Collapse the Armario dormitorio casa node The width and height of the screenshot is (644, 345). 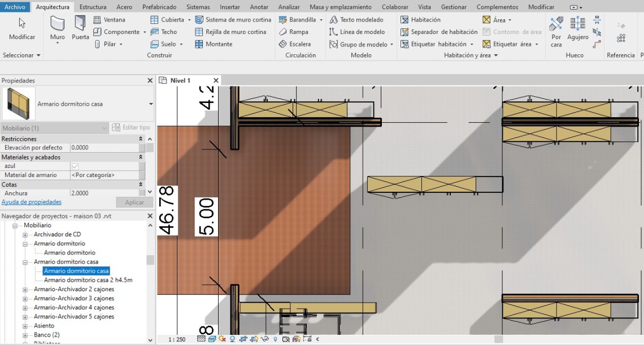pyautogui.click(x=25, y=262)
